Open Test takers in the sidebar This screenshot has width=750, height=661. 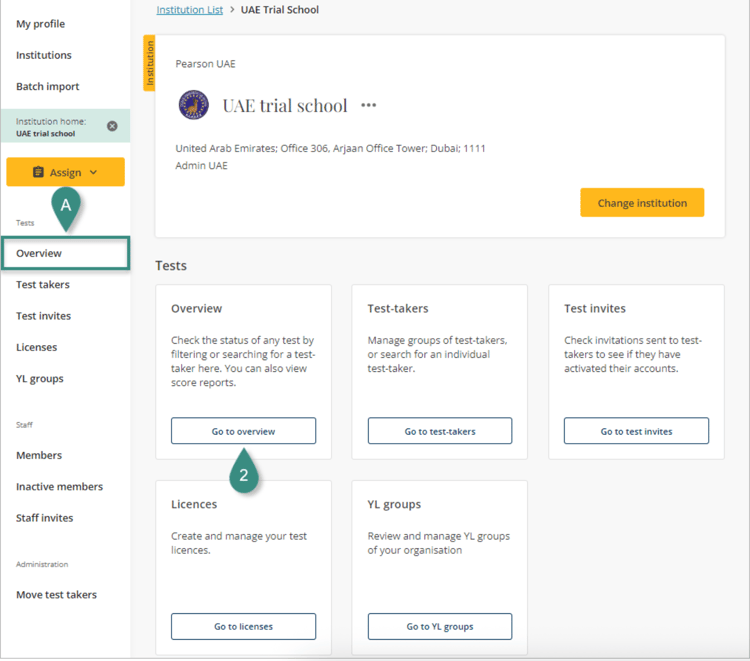tap(43, 285)
